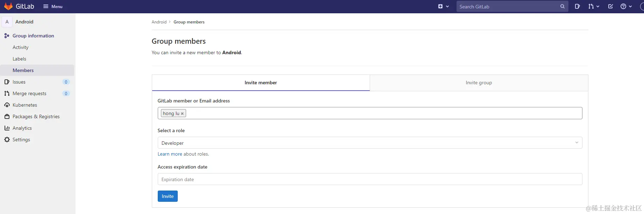Open Learn more about roles link

click(170, 154)
